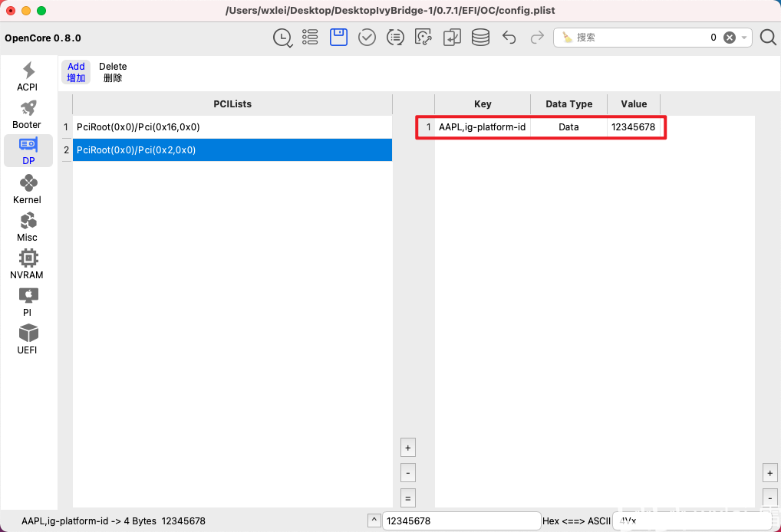The image size is (781, 532).
Task: Select the PciRoot(0x0)/Pci(0x16,0x0) row
Action: [232, 127]
